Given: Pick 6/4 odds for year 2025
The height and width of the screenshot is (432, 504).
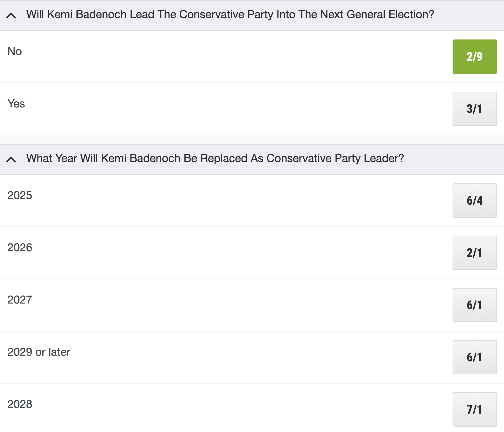Looking at the screenshot, I should 475,201.
